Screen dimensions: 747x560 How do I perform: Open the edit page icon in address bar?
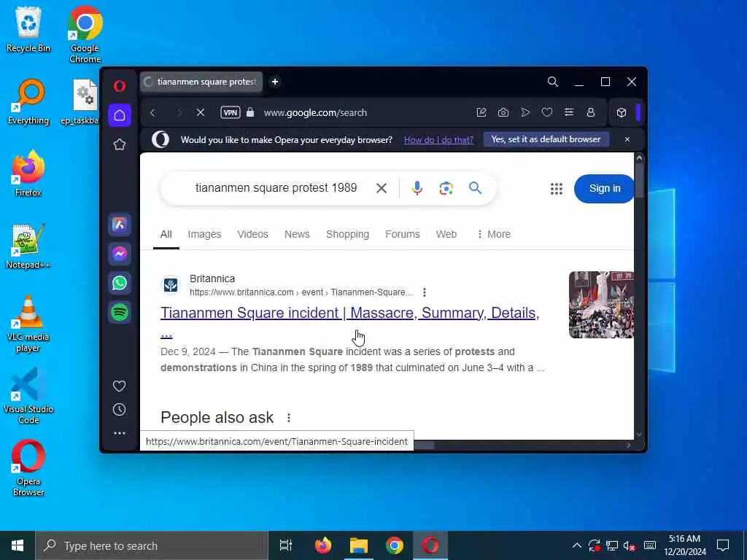[x=481, y=112]
